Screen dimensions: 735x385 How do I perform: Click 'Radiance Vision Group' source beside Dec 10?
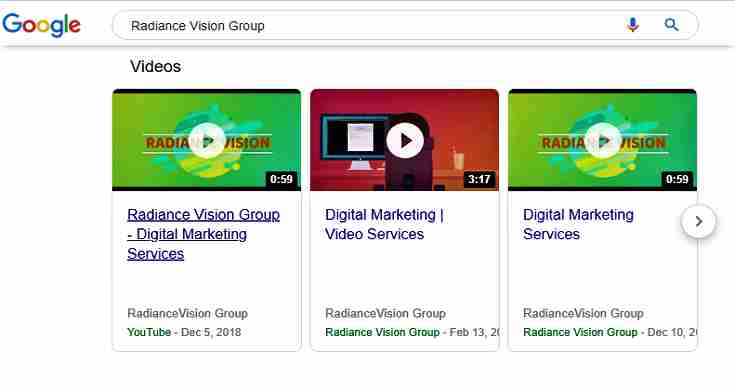pos(580,332)
